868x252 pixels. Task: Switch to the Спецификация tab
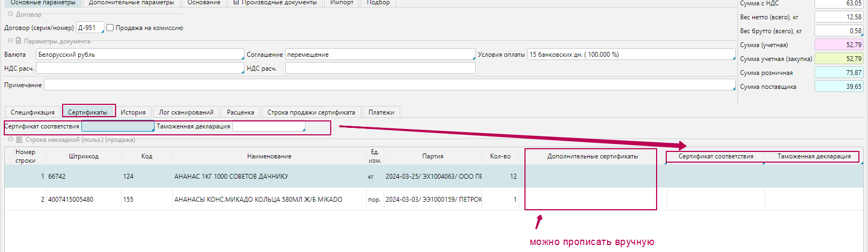pyautogui.click(x=32, y=112)
